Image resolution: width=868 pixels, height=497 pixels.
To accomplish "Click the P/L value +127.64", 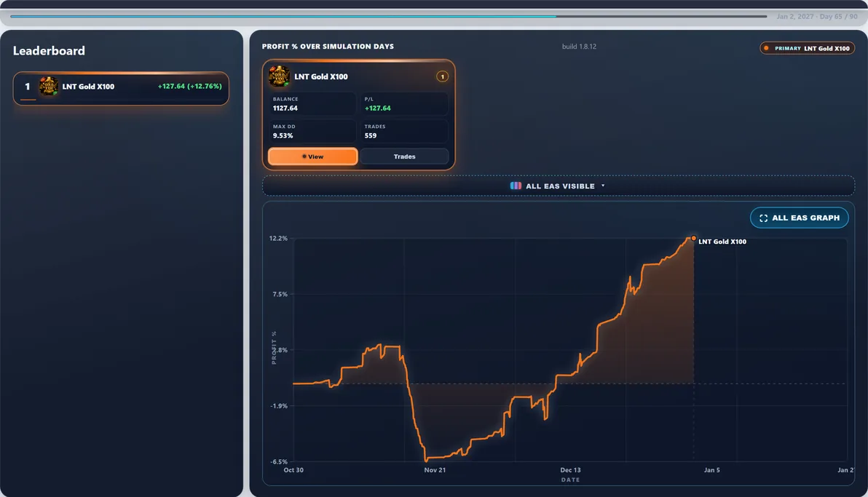I will click(x=377, y=108).
